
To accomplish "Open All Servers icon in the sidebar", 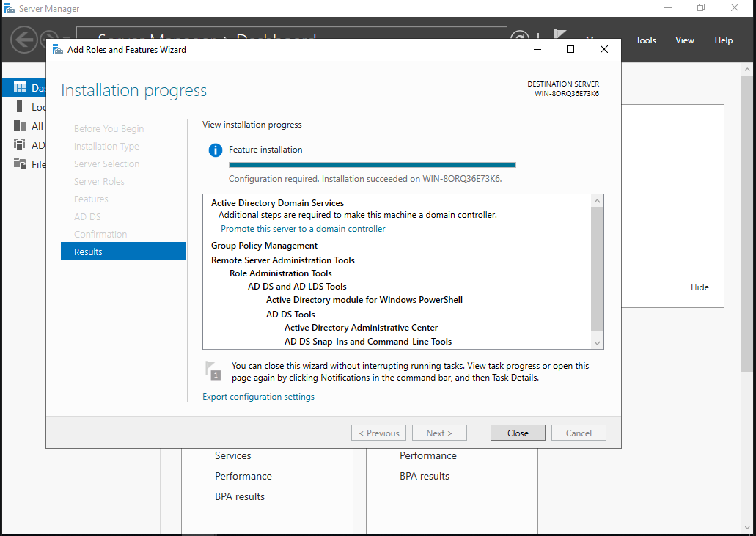I will point(20,126).
